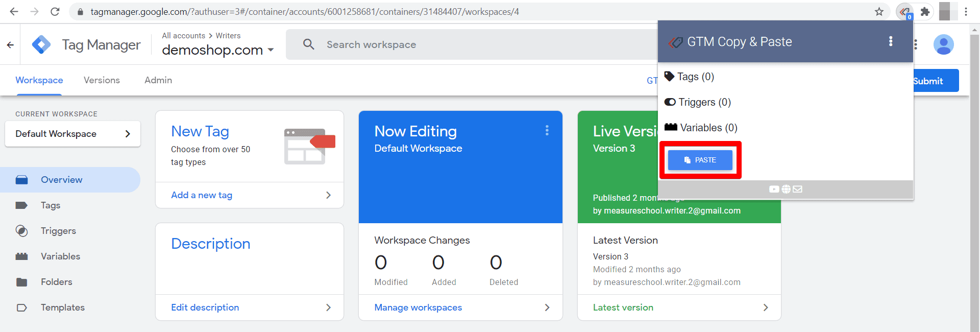Open the Chrome three-dot menu
This screenshot has width=980, height=332.
(966, 11)
